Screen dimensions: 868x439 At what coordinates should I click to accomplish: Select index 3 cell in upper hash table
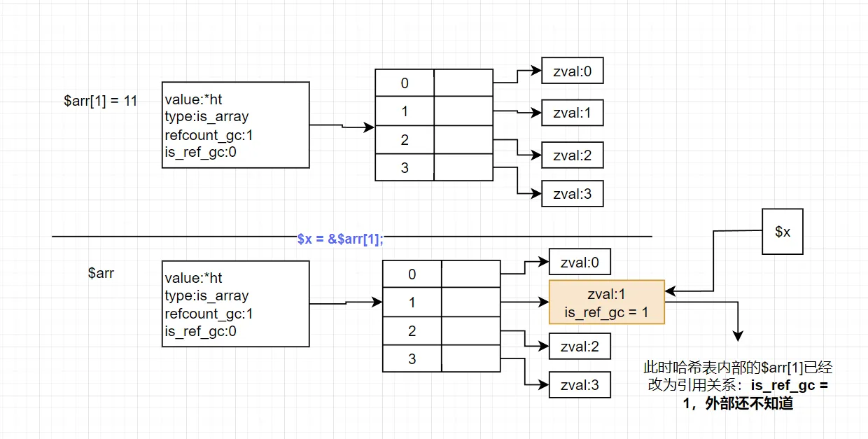405,167
